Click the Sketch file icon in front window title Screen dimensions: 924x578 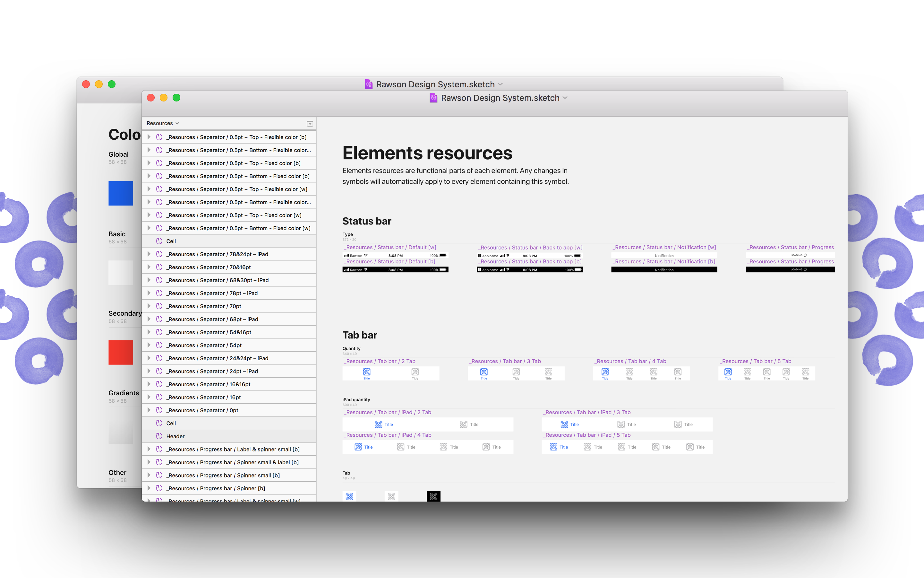[433, 98]
